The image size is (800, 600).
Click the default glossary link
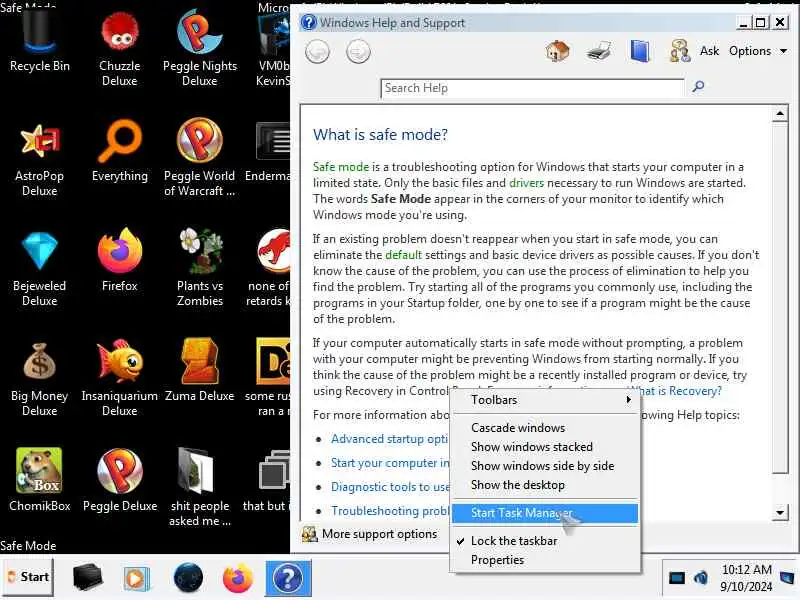[403, 255]
